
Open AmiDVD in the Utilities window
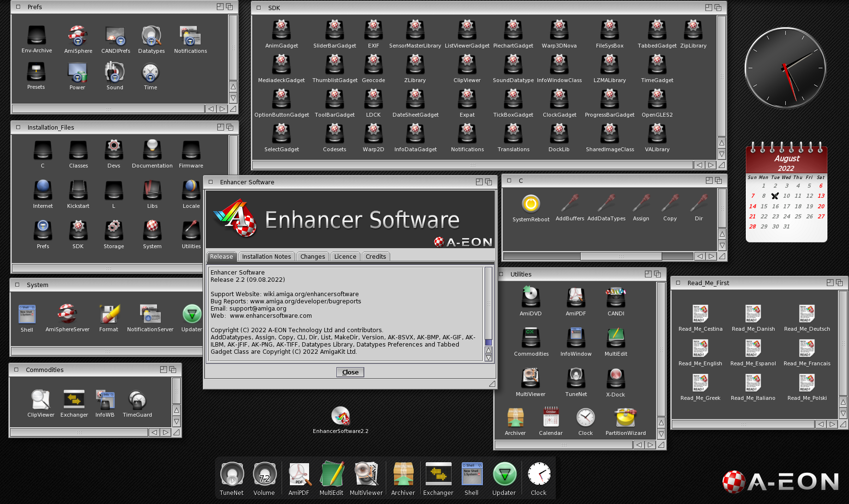(x=530, y=297)
